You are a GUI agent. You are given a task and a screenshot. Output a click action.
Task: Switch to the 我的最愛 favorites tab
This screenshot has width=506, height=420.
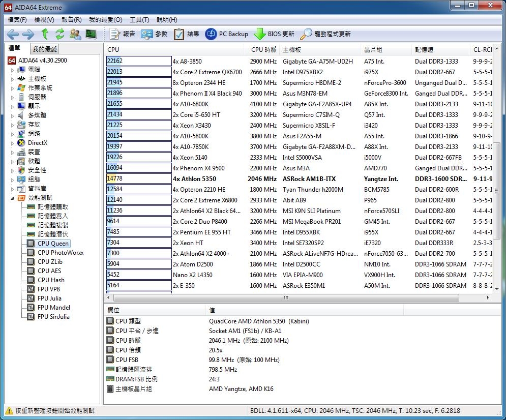click(x=45, y=49)
